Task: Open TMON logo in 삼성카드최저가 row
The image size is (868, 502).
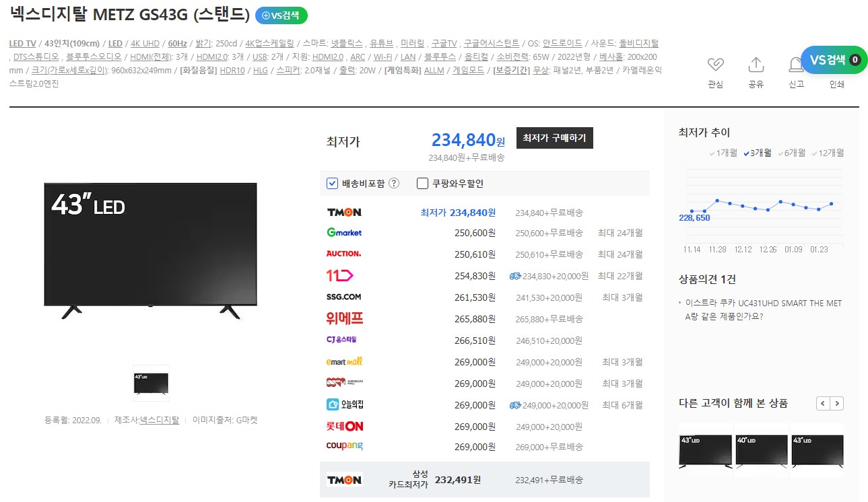Action: tap(345, 480)
